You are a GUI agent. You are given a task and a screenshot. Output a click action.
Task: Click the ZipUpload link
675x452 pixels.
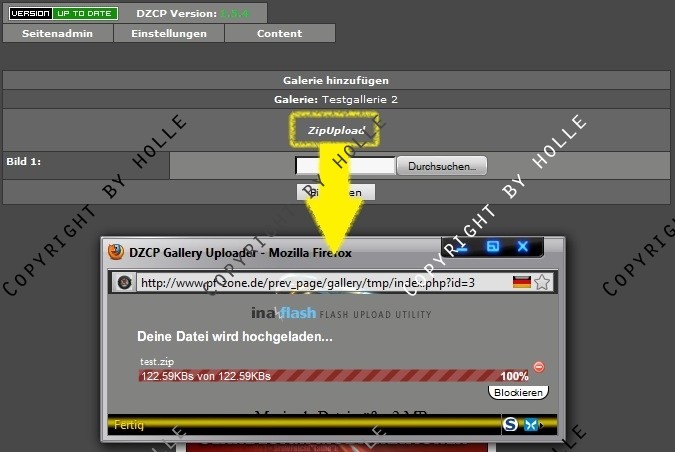click(x=336, y=130)
